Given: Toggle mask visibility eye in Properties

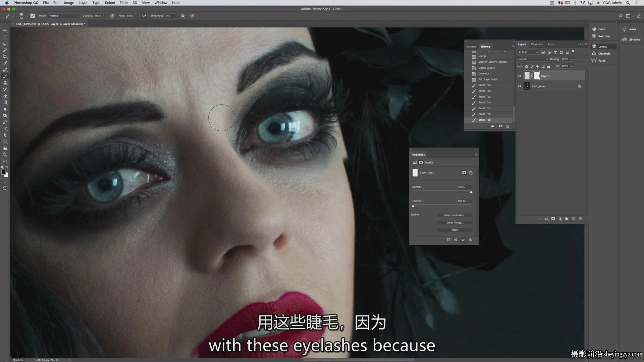Looking at the screenshot, I should pyautogui.click(x=463, y=240).
